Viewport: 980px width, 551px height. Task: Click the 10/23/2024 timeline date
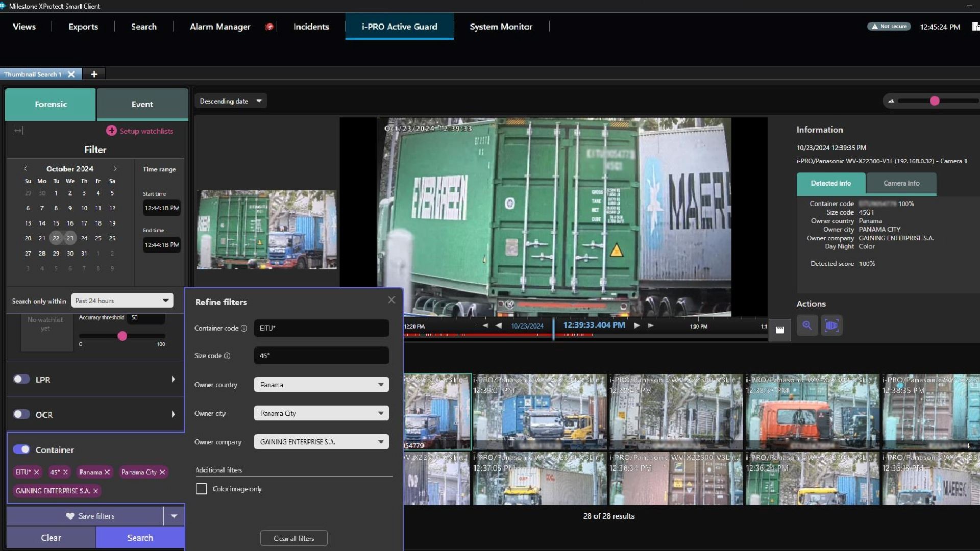point(527,326)
